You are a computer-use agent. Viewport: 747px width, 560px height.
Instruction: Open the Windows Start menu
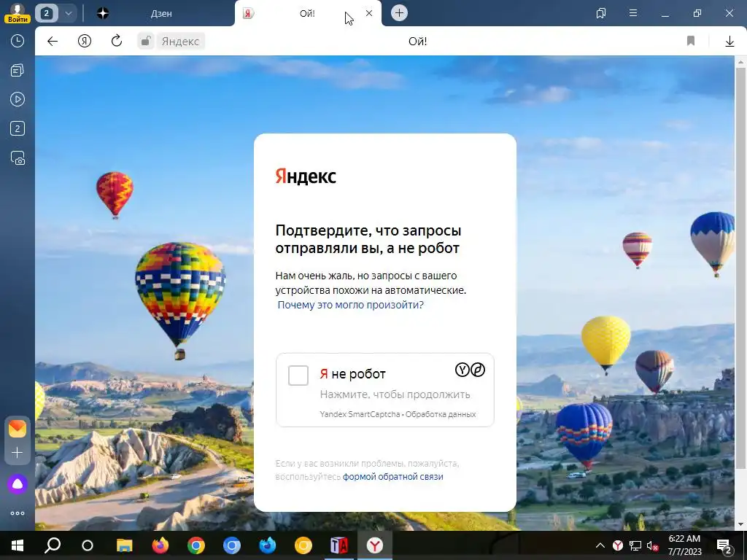point(18,545)
